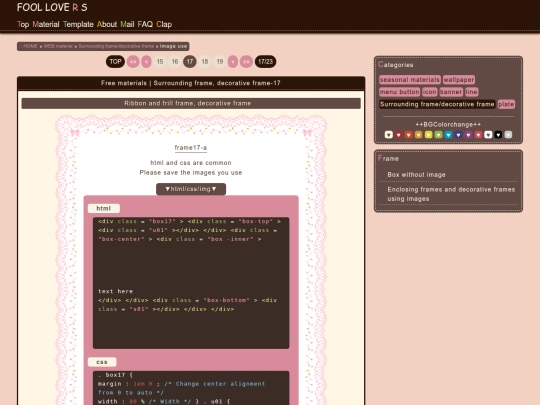Change background to cream heart swatch

pyautogui.click(x=389, y=135)
